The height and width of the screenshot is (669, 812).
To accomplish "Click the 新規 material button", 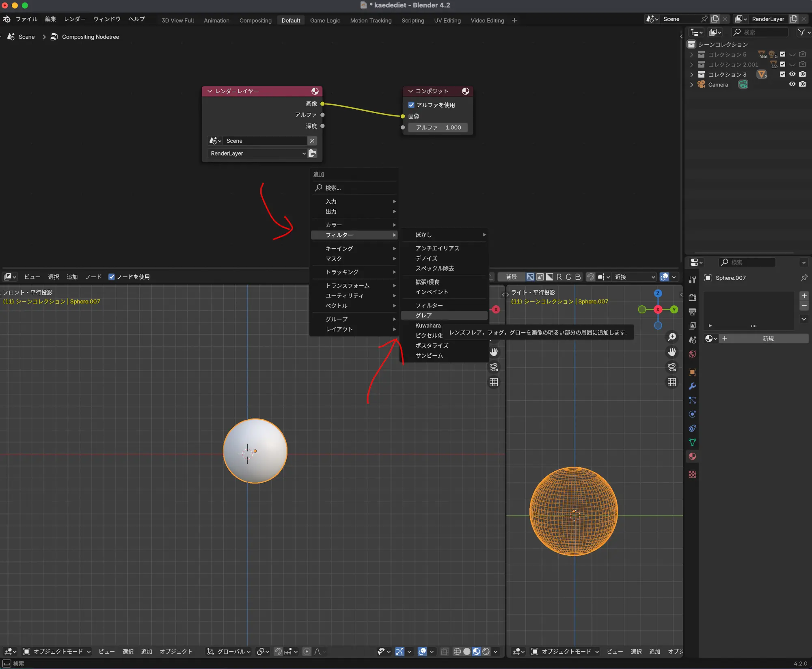I will point(767,339).
